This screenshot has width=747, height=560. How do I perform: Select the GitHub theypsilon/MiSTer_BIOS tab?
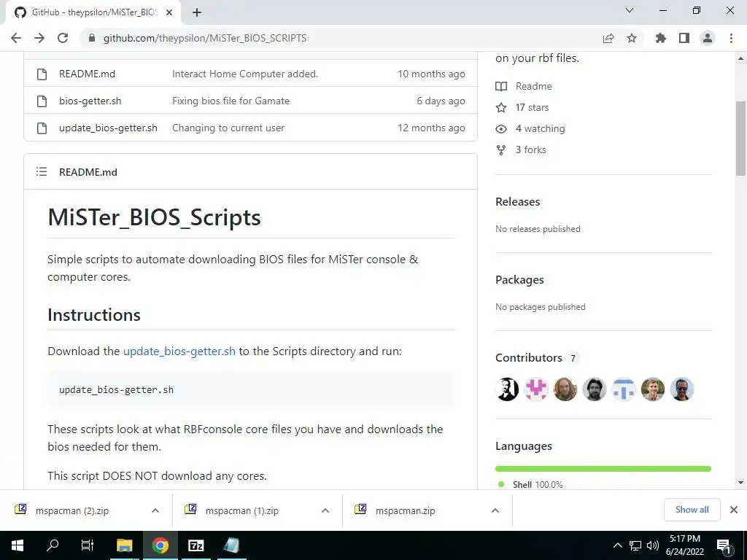(x=93, y=12)
